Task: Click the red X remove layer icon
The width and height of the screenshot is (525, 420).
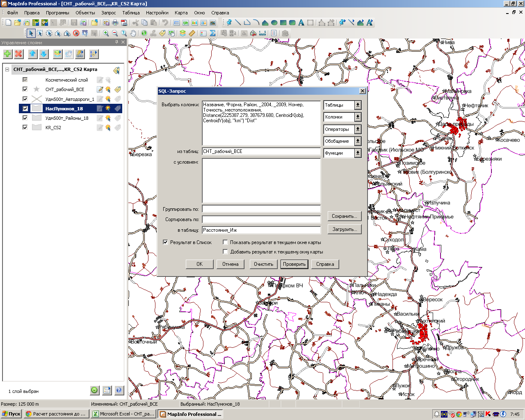Action: [19, 54]
